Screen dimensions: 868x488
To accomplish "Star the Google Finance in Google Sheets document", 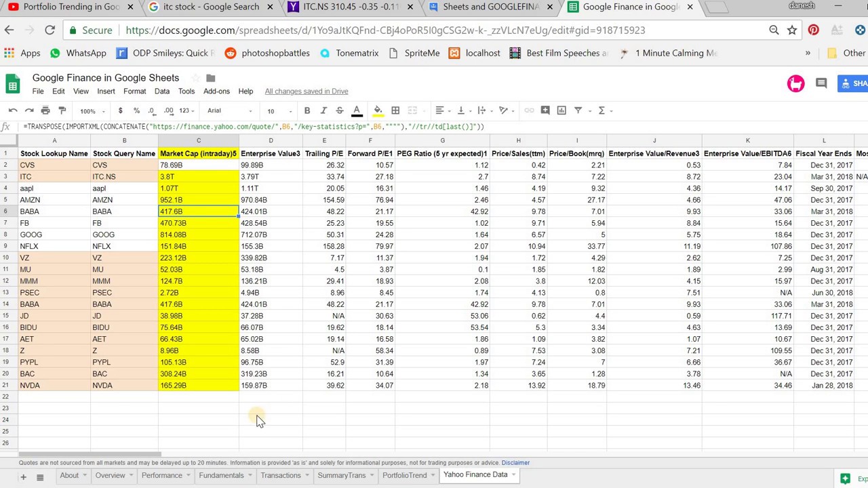I will (x=195, y=78).
